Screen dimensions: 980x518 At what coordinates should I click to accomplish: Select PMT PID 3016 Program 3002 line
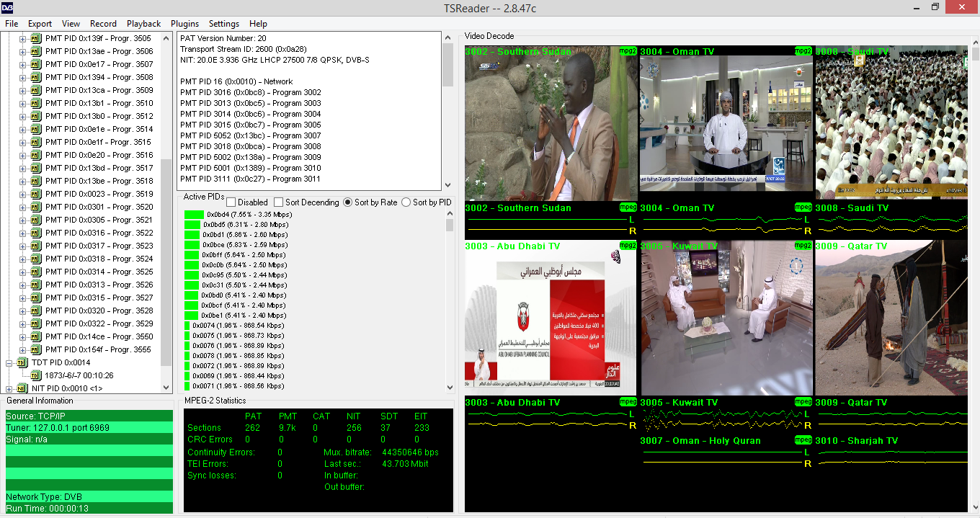[x=251, y=92]
